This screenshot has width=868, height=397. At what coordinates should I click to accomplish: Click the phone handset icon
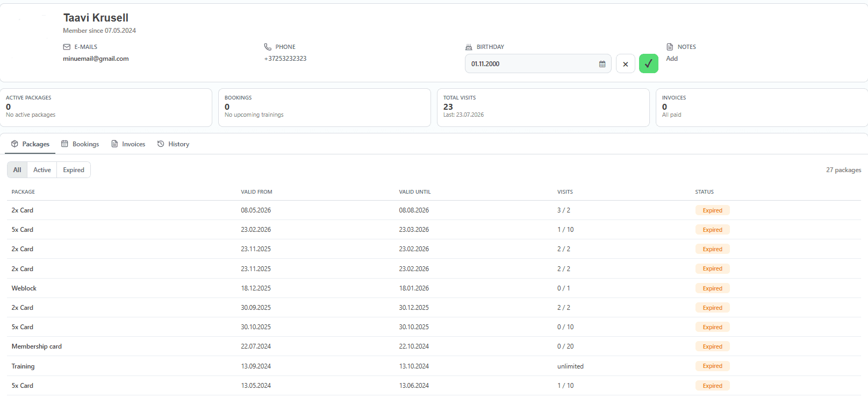click(x=268, y=47)
